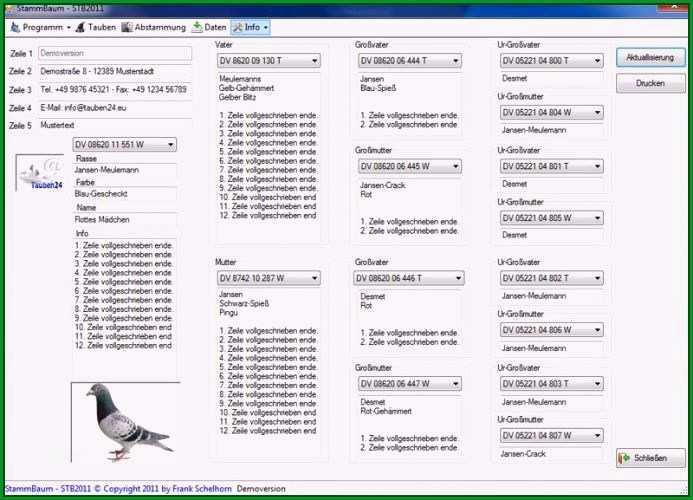Click the Schließen button label
This screenshot has width=693, height=500.
[650, 458]
